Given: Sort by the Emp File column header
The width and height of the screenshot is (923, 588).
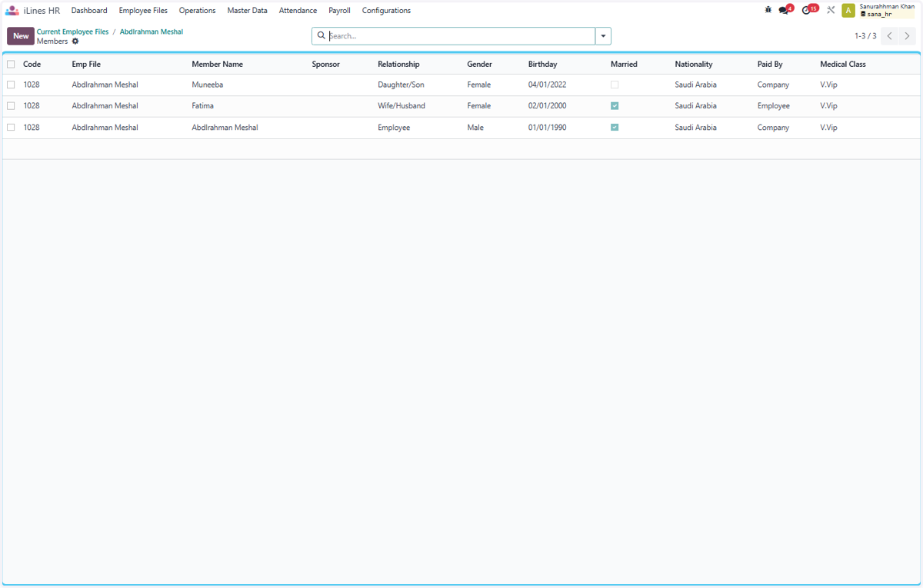Looking at the screenshot, I should tap(86, 65).
